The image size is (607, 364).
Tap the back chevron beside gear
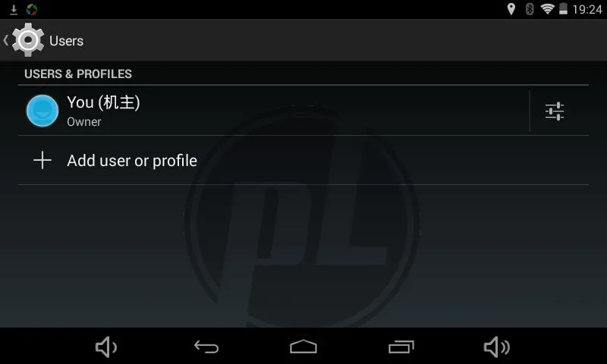(6, 40)
